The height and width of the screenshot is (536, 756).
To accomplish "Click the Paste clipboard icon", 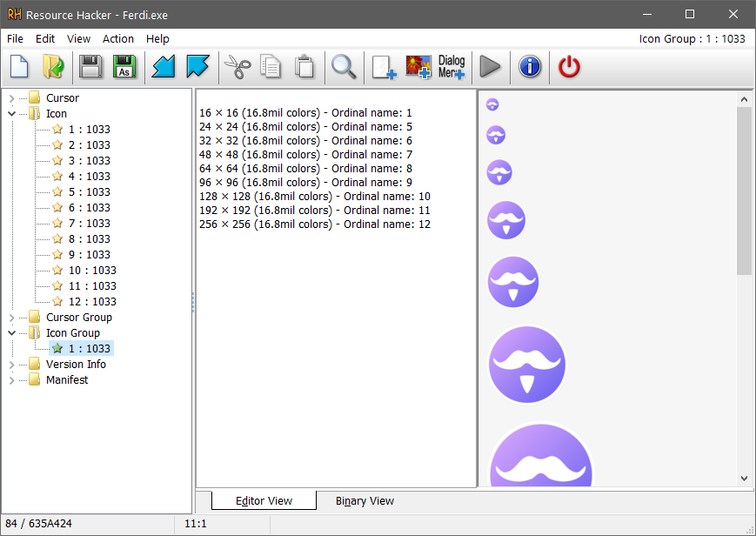I will click(x=304, y=67).
